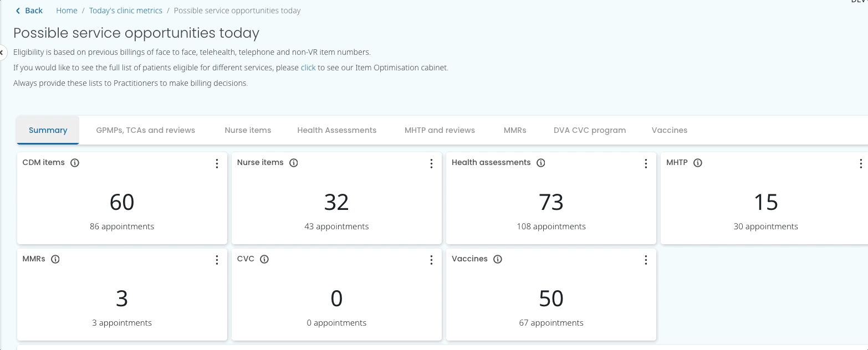Switch to the GPMPs, TCAs and reviews tab

[145, 130]
